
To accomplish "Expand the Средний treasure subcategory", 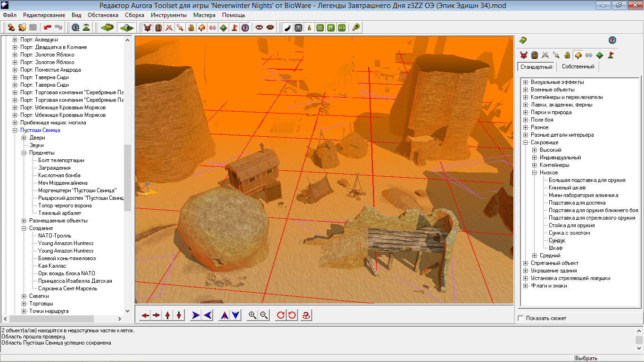I will [535, 255].
